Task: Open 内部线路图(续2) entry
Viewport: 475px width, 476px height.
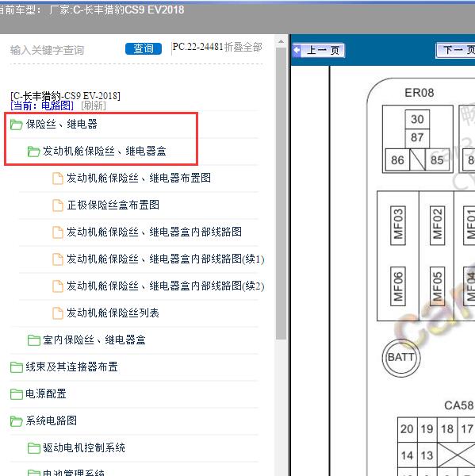Action: pyautogui.click(x=166, y=286)
